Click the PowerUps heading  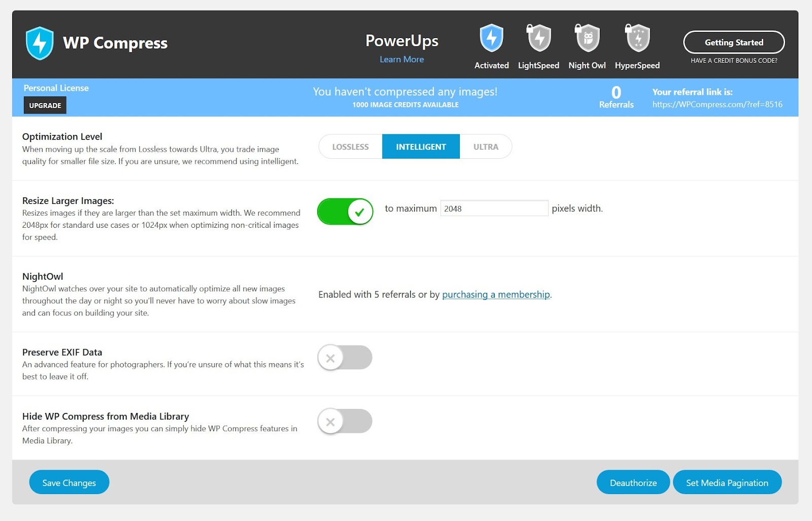click(401, 41)
